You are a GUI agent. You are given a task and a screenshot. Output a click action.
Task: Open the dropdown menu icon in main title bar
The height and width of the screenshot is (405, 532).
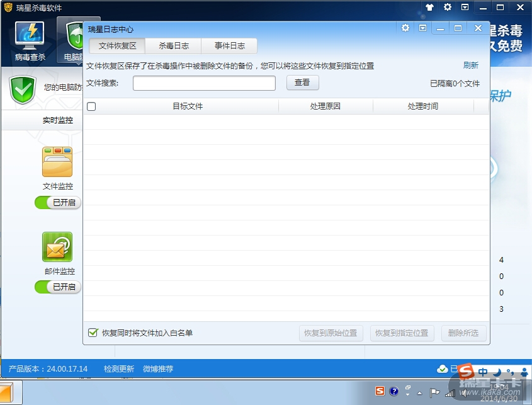[465, 7]
